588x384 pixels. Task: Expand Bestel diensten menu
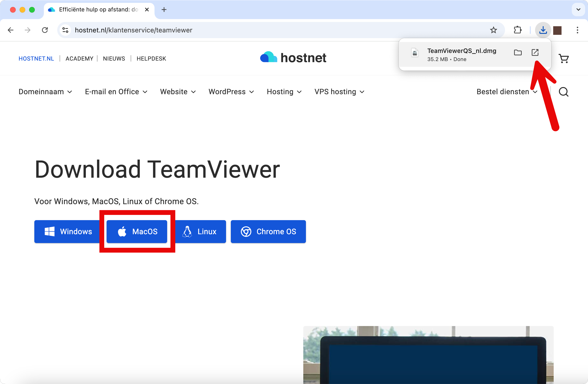[507, 92]
